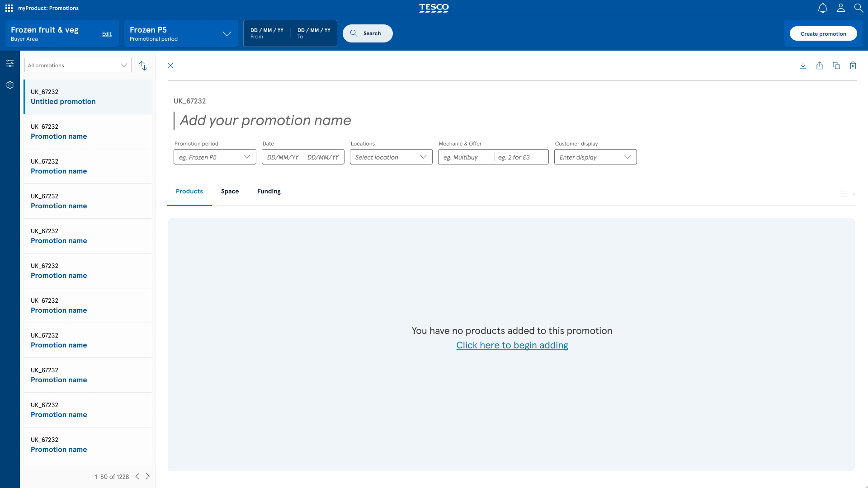Close the promotion detail panel
Image resolution: width=868 pixels, height=488 pixels.
[170, 66]
